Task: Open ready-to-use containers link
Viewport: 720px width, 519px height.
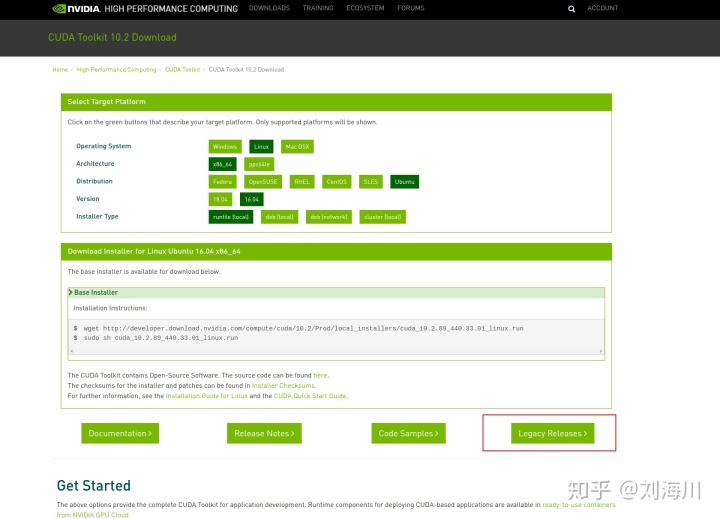Action: pos(579,504)
